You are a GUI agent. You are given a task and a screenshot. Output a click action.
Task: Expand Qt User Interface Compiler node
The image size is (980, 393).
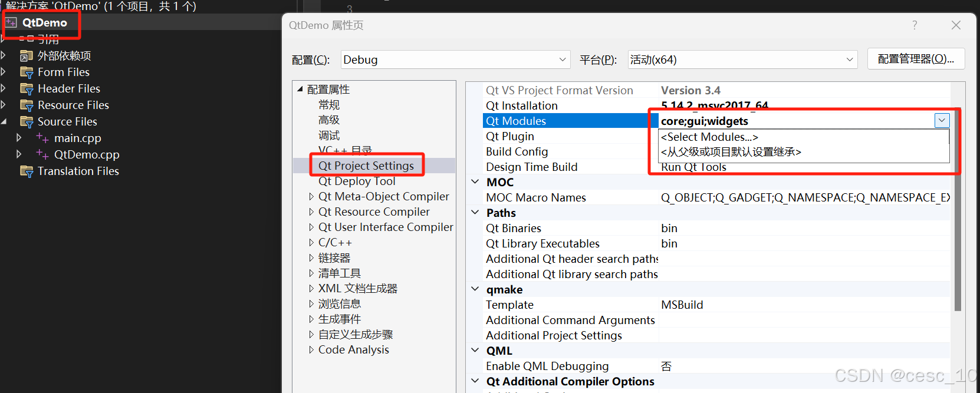311,227
